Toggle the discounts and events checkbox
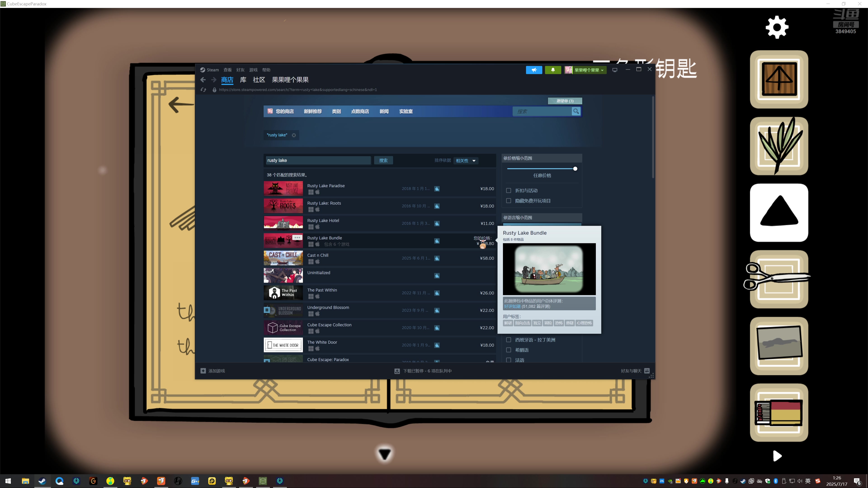This screenshot has width=868, height=488. point(508,191)
